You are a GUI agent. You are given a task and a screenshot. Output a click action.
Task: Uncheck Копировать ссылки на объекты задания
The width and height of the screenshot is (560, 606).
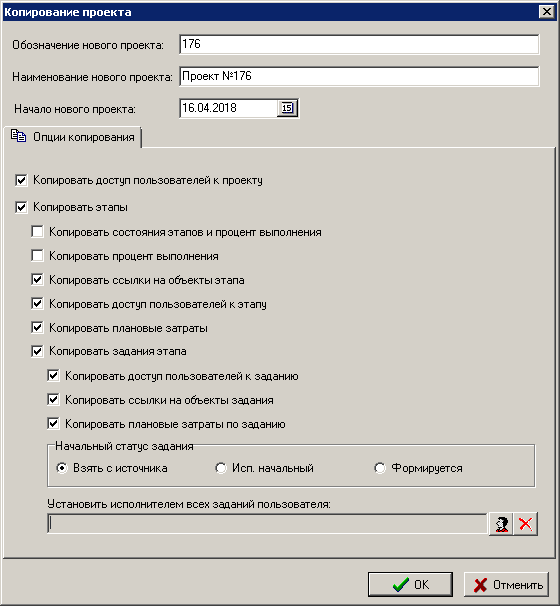[53, 400]
